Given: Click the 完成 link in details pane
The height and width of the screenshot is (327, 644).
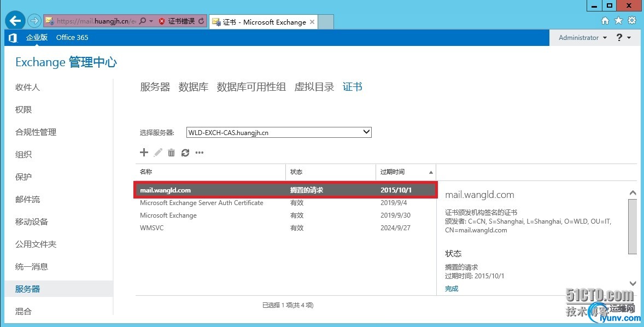Looking at the screenshot, I should click(452, 288).
